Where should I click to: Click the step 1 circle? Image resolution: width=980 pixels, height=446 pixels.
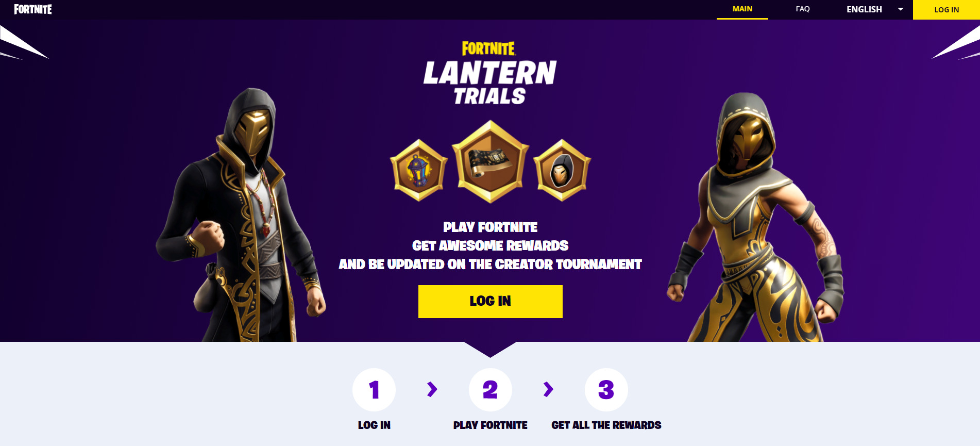coord(374,390)
